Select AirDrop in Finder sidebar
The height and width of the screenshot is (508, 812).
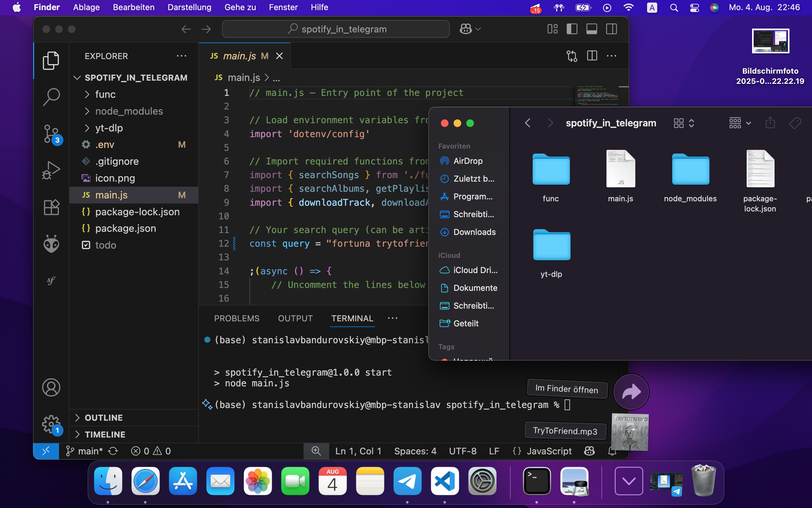tap(468, 161)
